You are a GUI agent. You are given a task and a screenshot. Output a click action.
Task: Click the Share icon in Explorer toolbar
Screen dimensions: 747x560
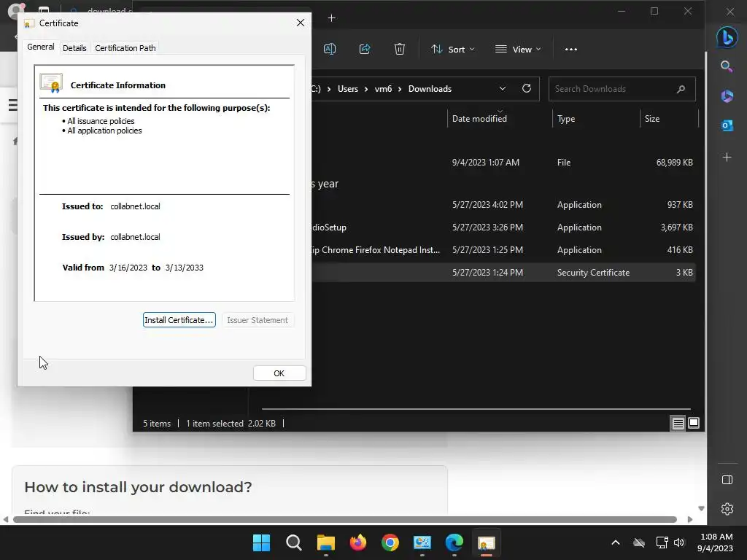coord(365,49)
